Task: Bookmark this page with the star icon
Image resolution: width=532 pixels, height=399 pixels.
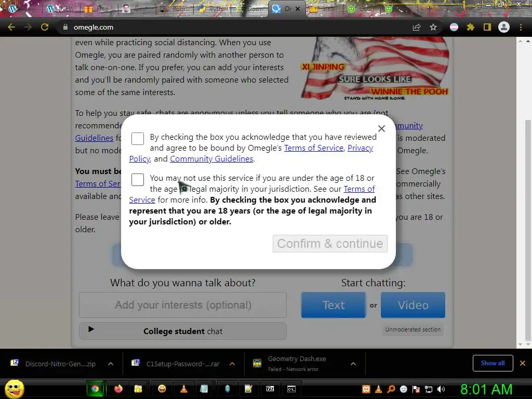Action: pos(433,27)
